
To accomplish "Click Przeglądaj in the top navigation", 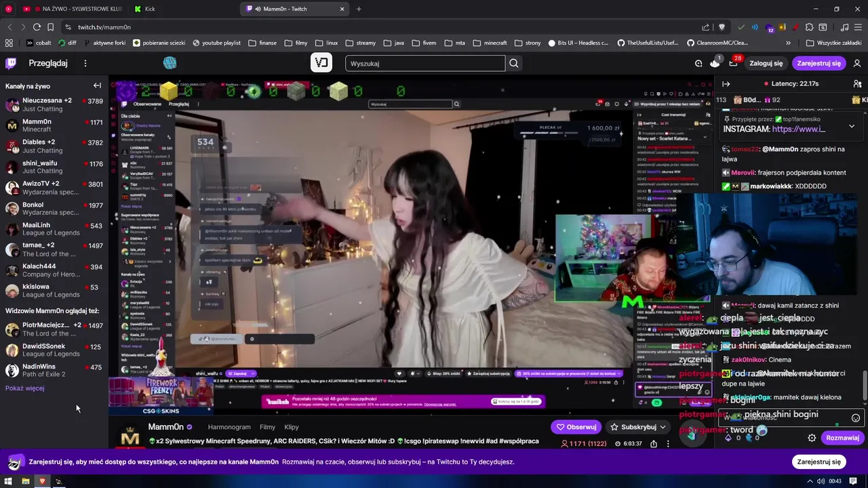I will [48, 63].
